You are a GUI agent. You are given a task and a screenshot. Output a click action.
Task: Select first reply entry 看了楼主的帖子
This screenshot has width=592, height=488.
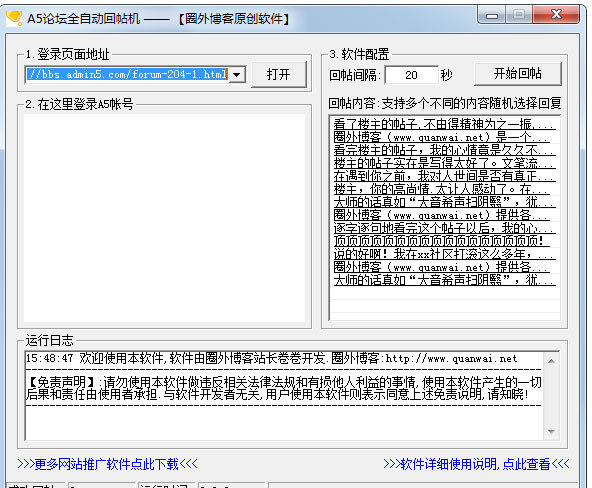tap(444, 124)
